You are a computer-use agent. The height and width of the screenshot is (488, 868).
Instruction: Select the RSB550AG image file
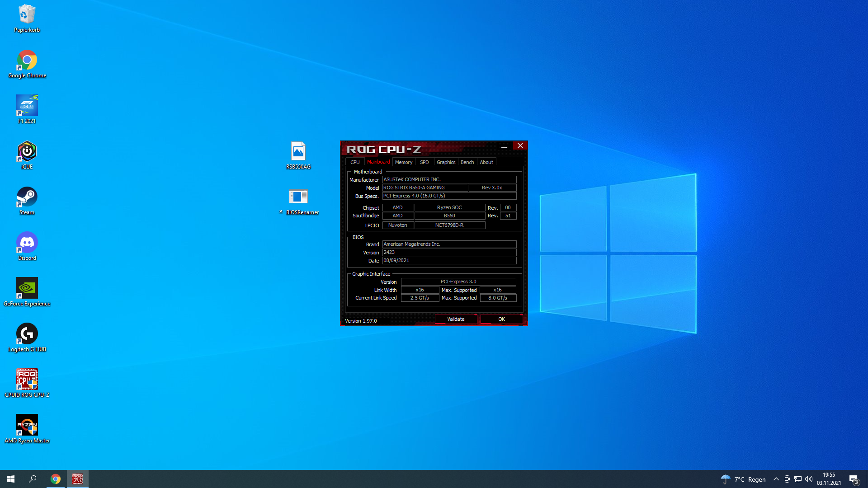point(298,155)
